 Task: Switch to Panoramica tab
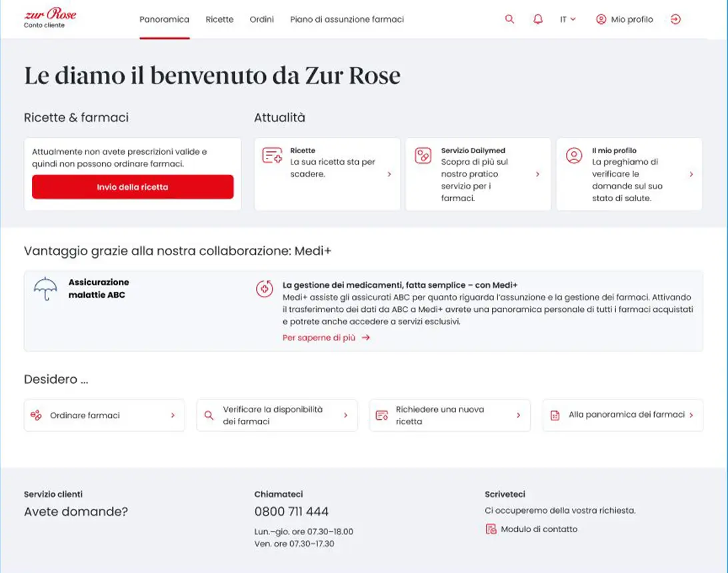point(165,19)
